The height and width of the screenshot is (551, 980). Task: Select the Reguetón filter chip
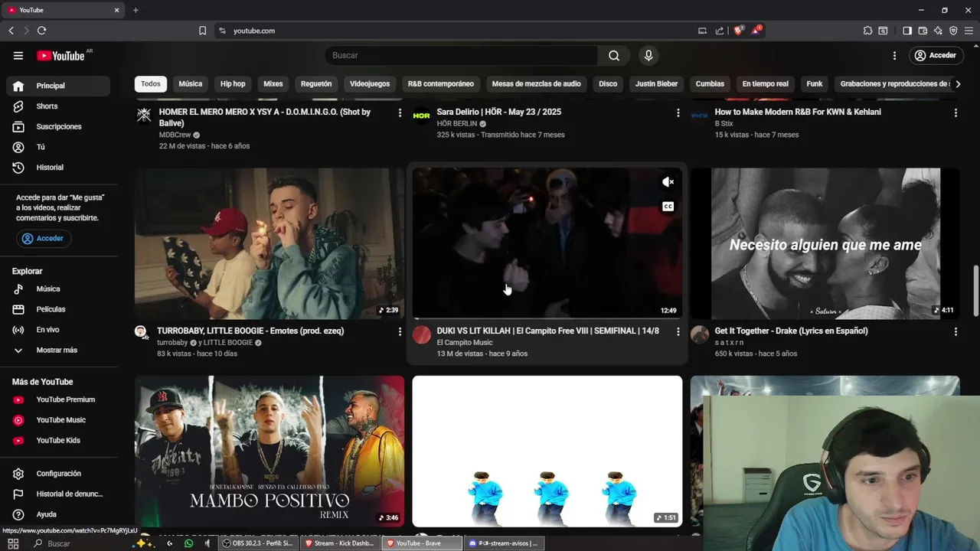click(316, 84)
